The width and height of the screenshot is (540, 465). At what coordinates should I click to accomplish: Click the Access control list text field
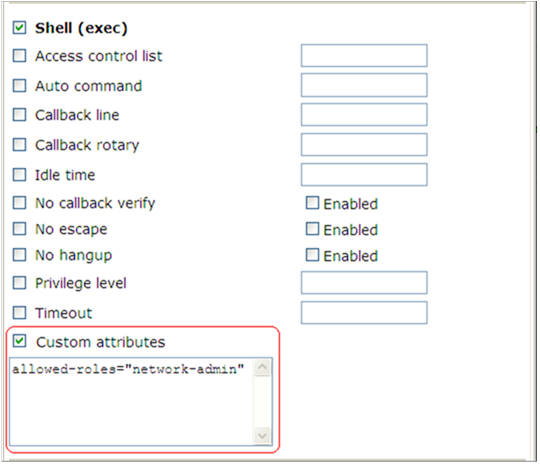364,55
